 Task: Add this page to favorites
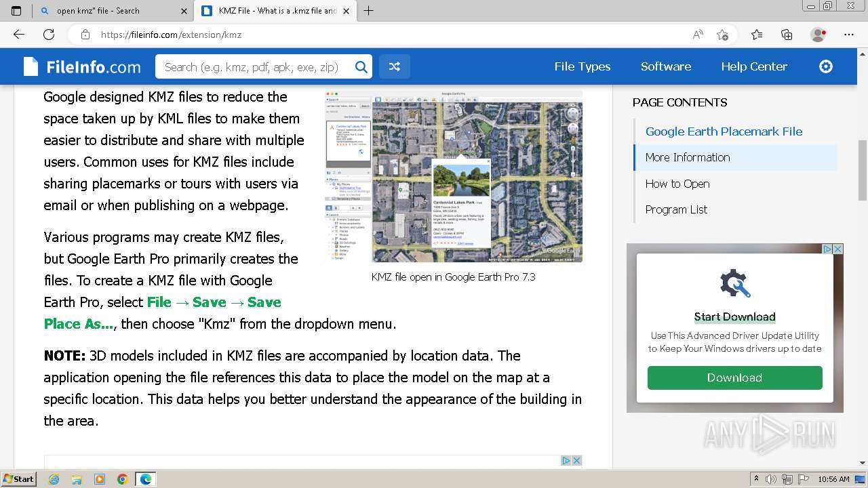pos(722,35)
